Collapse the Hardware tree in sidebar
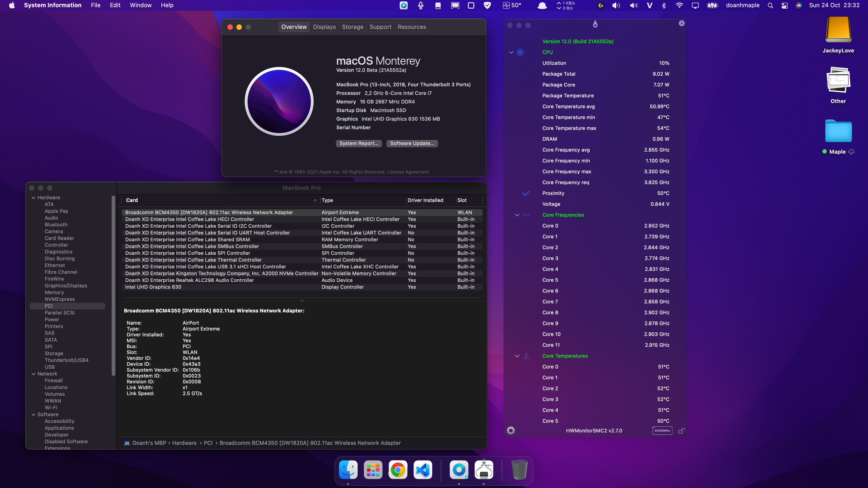This screenshot has height=488, width=868. pos(33,198)
